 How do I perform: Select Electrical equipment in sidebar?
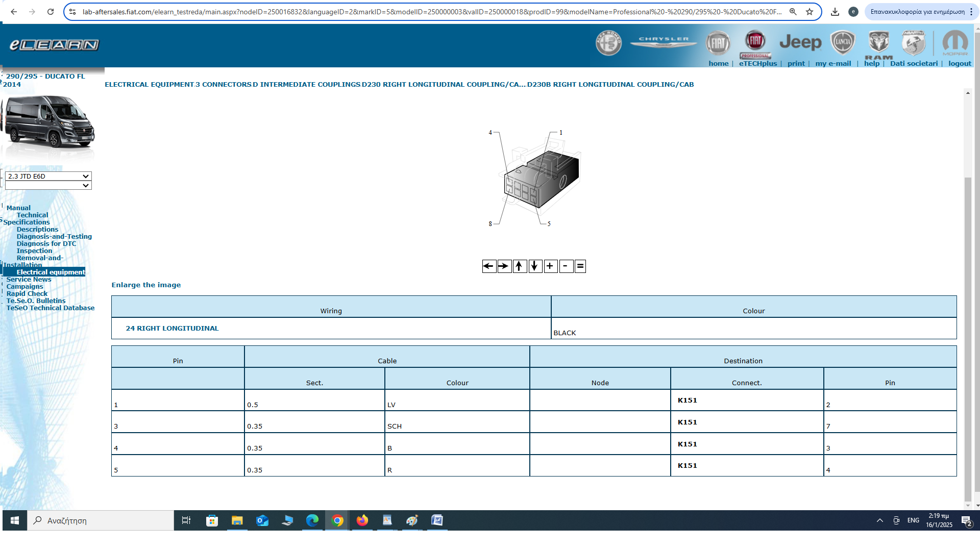pyautogui.click(x=51, y=272)
